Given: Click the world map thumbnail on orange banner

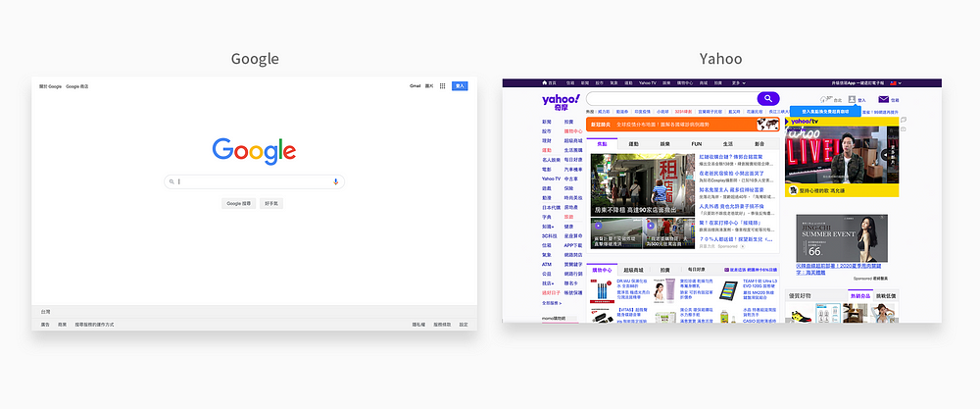Looking at the screenshot, I should 767,125.
